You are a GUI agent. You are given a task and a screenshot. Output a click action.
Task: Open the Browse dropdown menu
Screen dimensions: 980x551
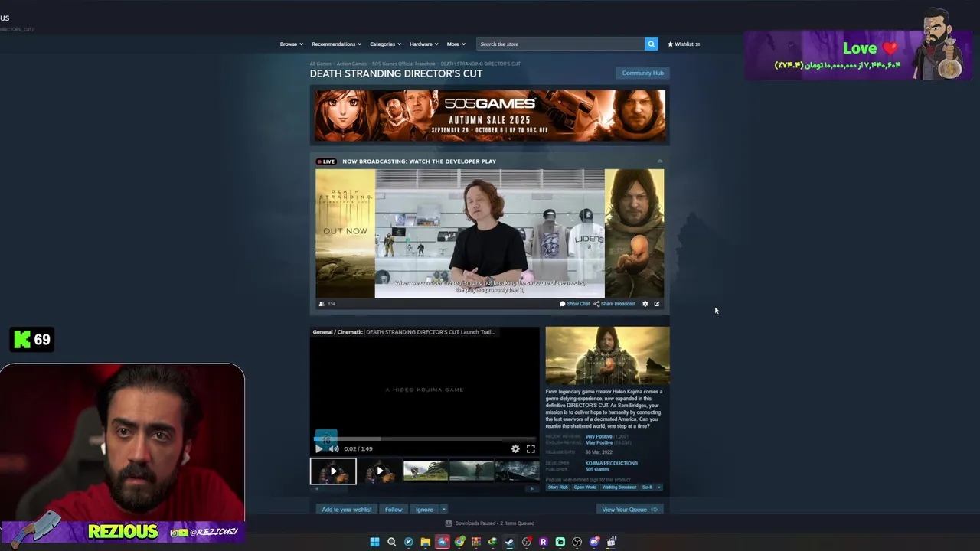[x=291, y=44]
